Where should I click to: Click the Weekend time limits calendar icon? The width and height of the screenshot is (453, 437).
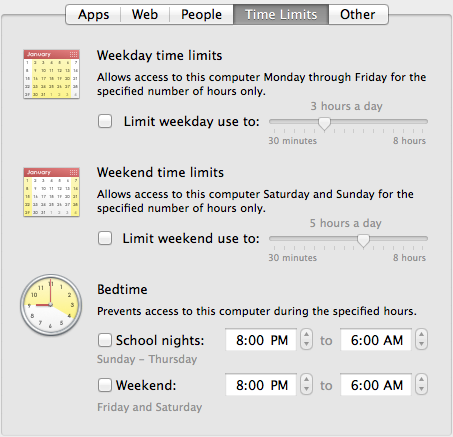(51, 192)
